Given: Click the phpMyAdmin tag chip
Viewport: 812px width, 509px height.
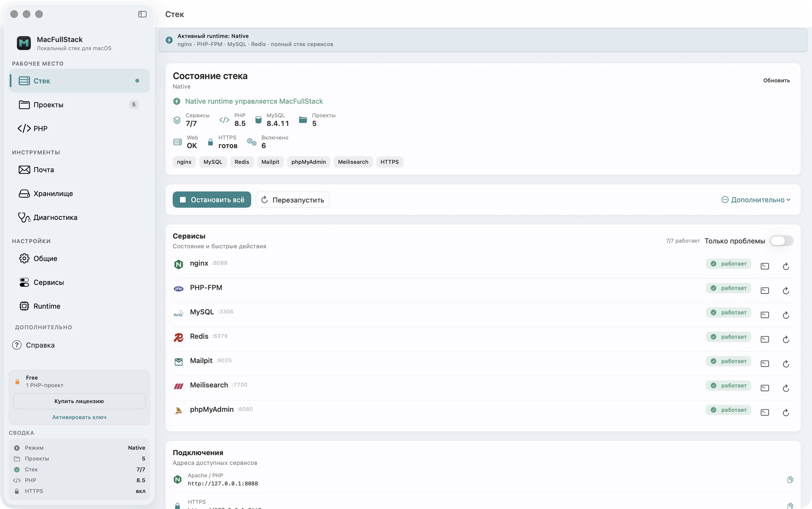Looking at the screenshot, I should click(309, 162).
